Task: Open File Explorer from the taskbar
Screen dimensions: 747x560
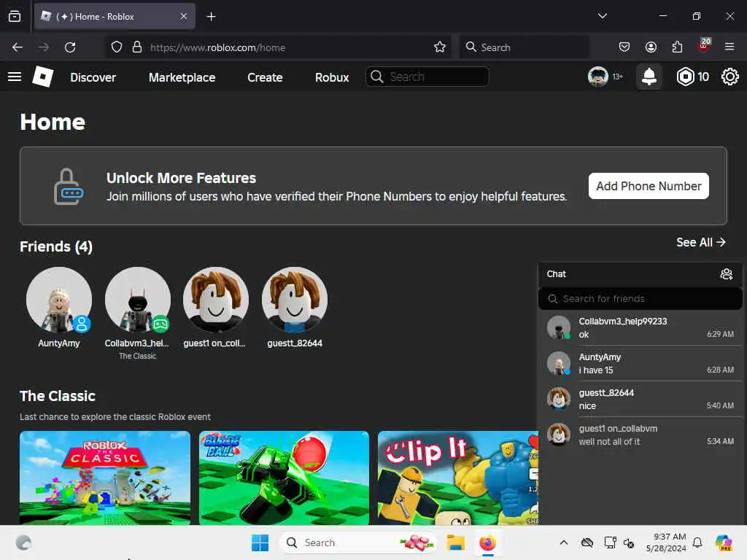Action: (x=455, y=542)
